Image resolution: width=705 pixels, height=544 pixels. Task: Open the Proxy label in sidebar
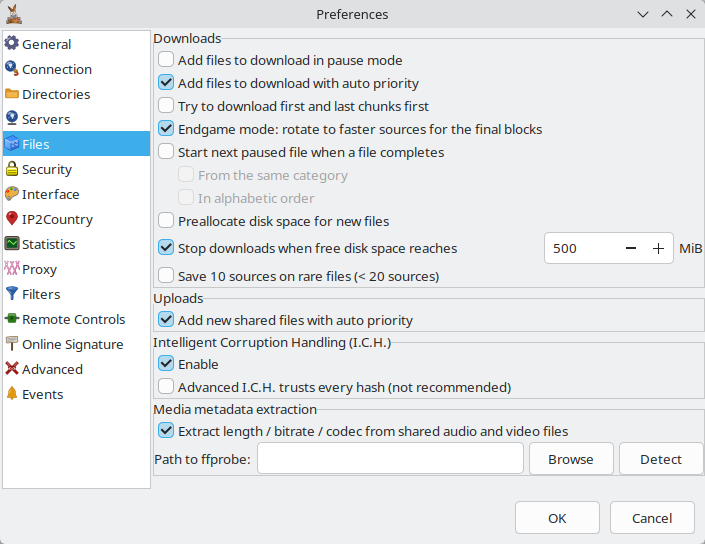(39, 270)
